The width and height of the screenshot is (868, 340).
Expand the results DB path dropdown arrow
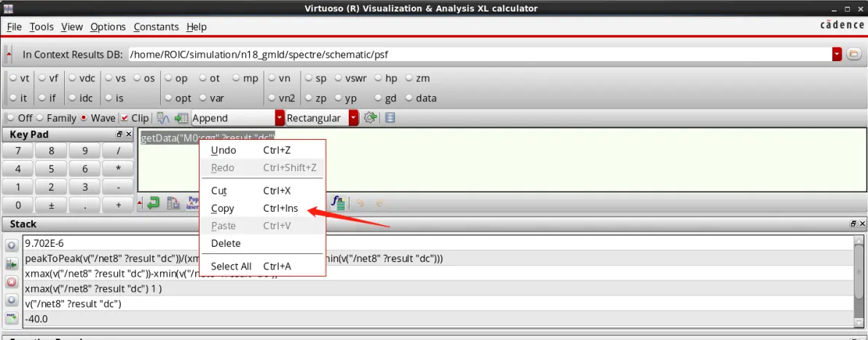pos(837,55)
